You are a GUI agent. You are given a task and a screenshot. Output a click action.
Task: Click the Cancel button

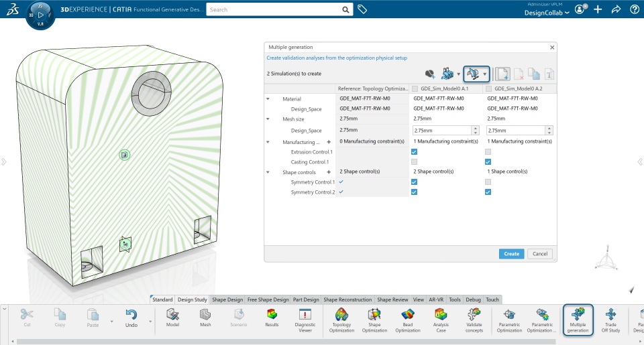coord(539,253)
